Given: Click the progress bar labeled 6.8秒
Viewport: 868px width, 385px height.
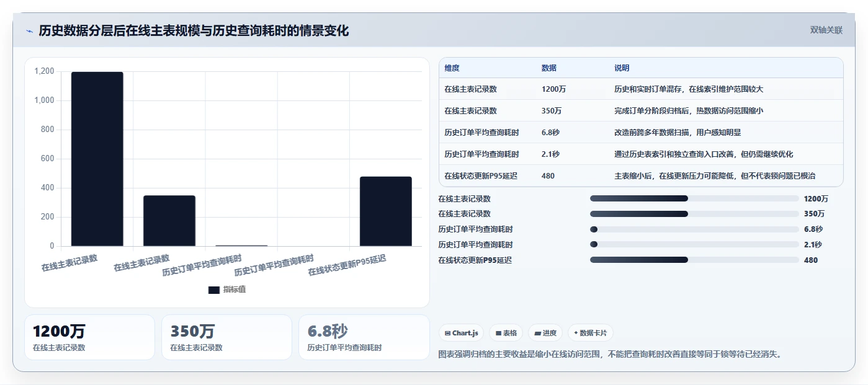Looking at the screenshot, I should pos(694,229).
